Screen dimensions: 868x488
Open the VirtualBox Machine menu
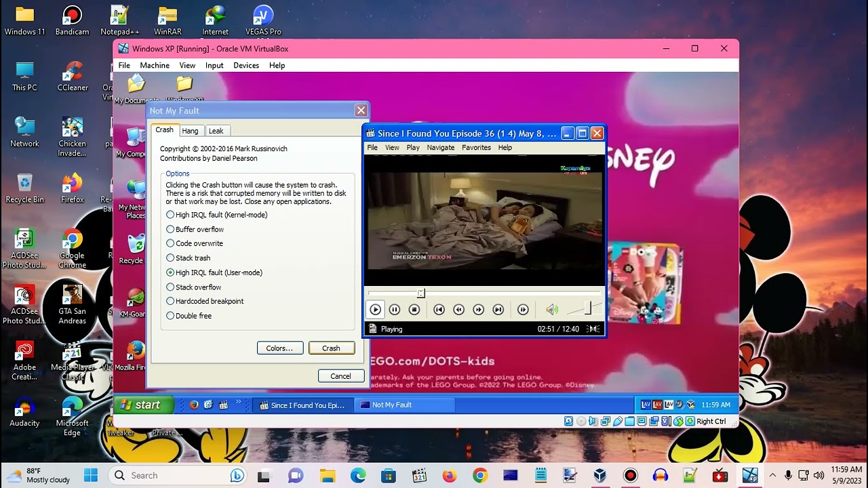pyautogui.click(x=155, y=65)
